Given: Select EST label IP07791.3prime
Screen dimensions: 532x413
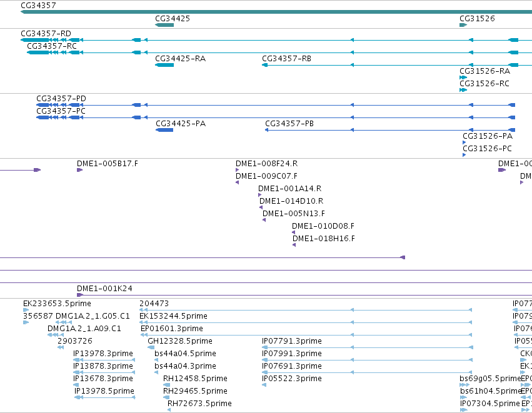Looking at the screenshot, I should click(x=292, y=341).
